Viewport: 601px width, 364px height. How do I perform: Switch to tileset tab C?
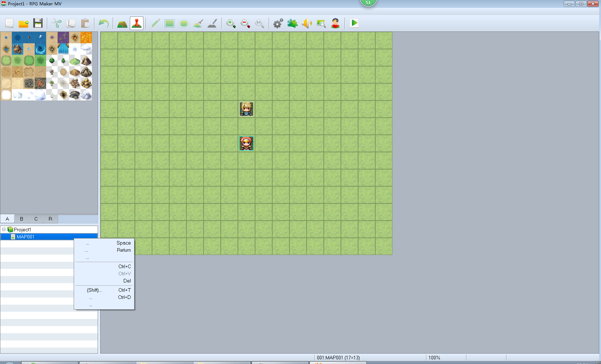coord(36,219)
